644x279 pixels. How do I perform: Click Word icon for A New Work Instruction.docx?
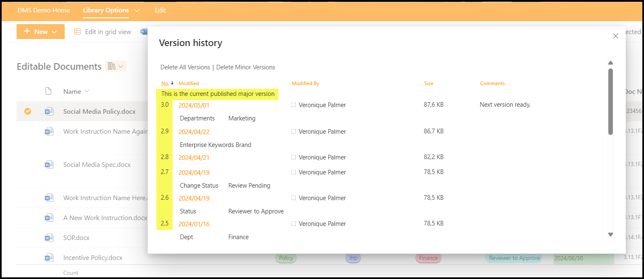49,218
